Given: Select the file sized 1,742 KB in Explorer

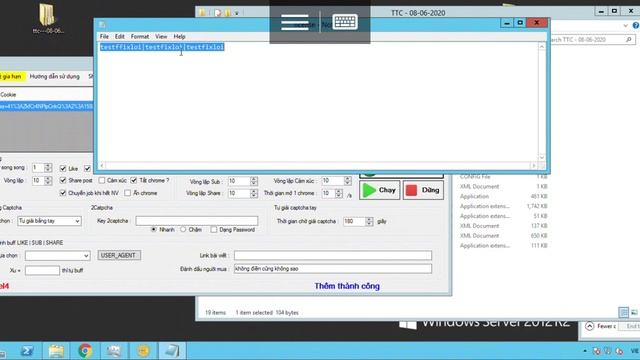Looking at the screenshot, I should click(503, 206).
